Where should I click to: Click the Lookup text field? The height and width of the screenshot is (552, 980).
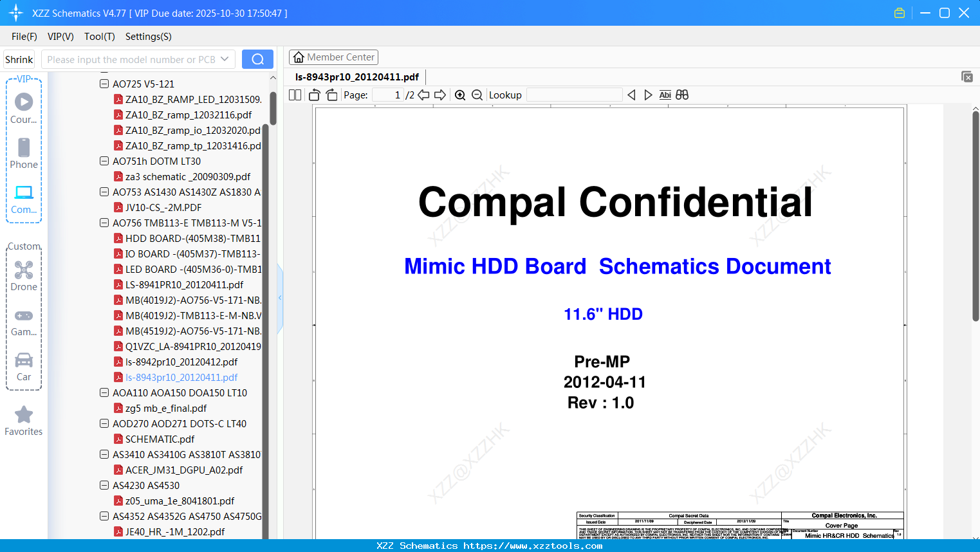pyautogui.click(x=575, y=95)
